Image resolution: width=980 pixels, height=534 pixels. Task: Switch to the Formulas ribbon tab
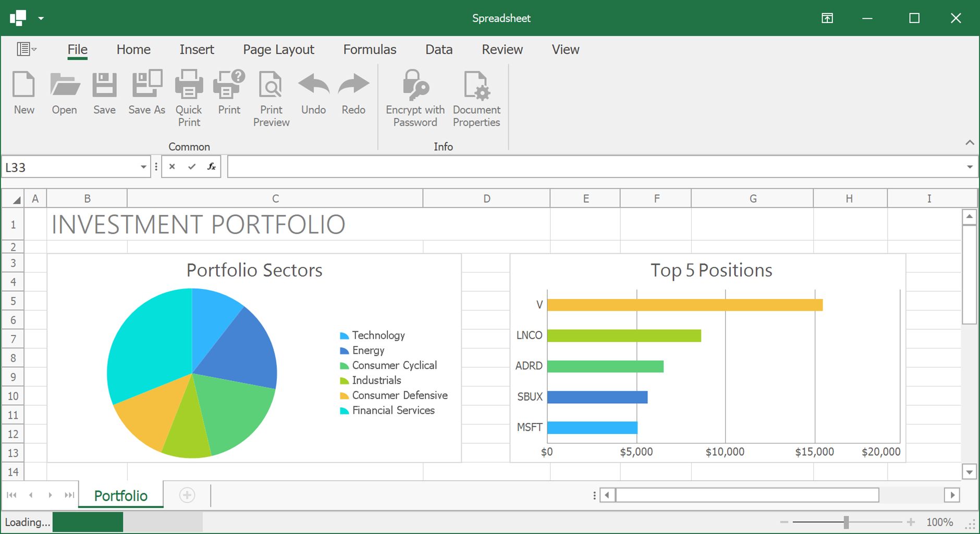point(370,49)
